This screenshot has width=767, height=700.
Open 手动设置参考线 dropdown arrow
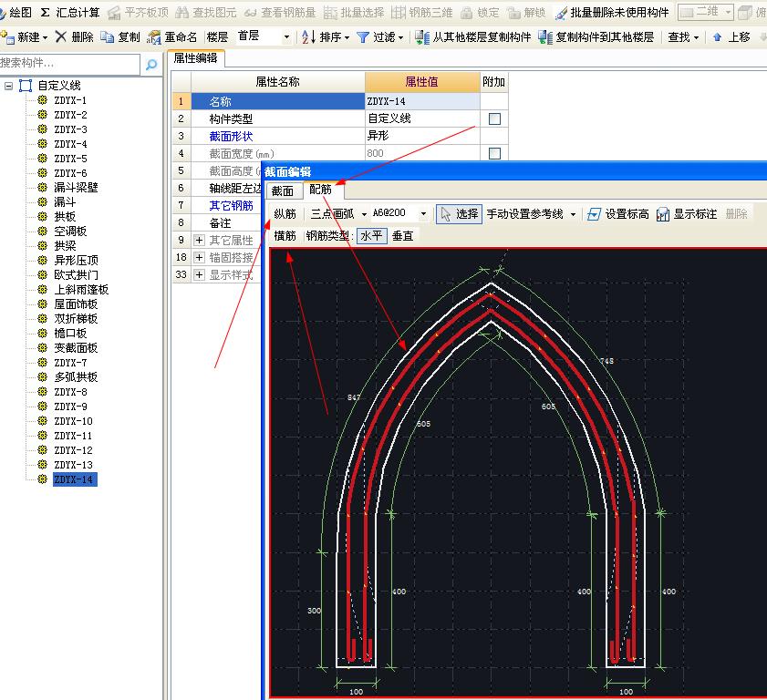tap(573, 214)
